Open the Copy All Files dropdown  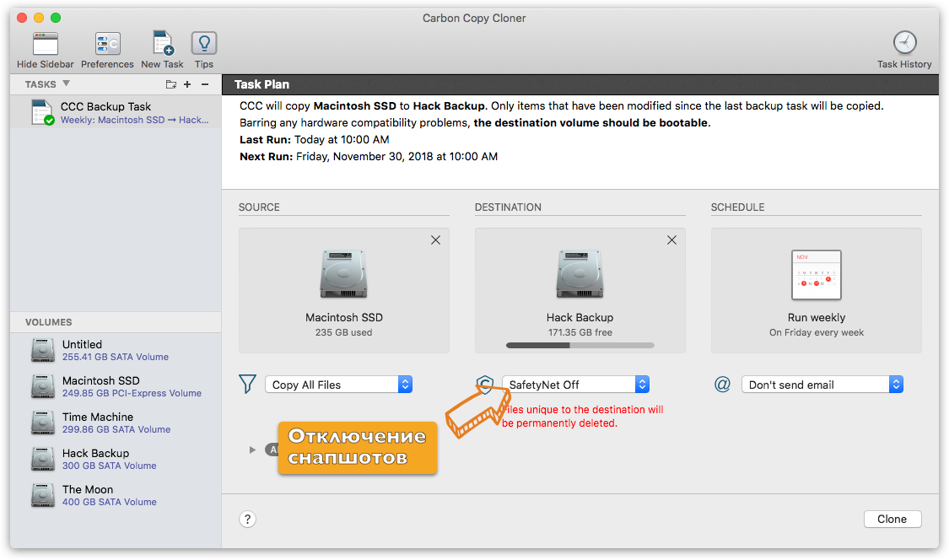tap(338, 385)
